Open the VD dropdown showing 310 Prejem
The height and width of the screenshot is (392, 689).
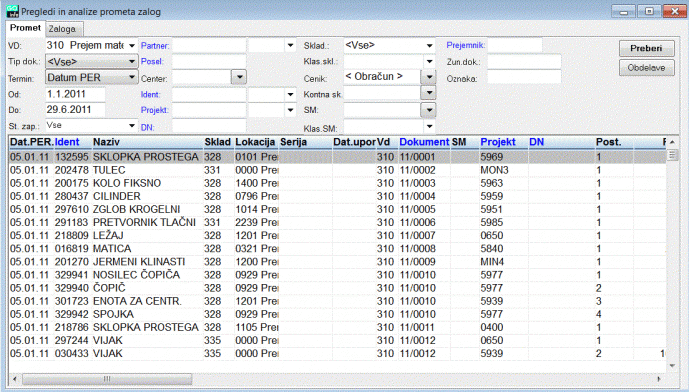tap(131, 46)
